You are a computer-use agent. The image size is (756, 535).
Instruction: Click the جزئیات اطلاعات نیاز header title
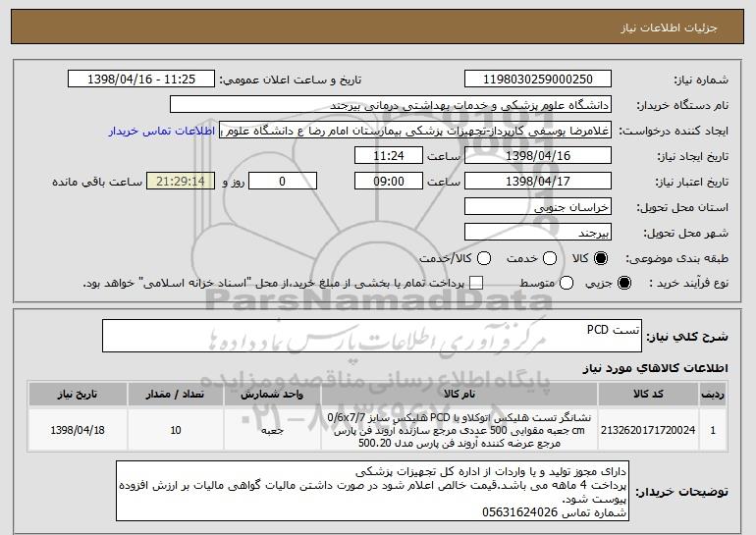670,27
